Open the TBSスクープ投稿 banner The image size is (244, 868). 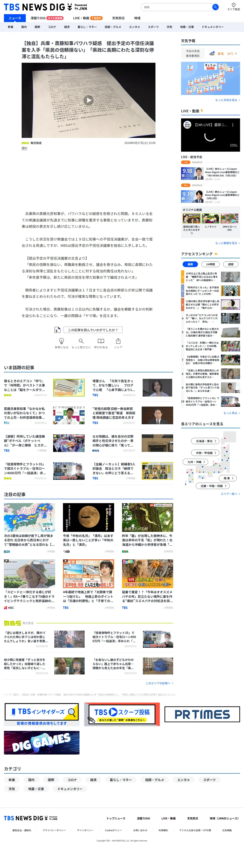click(x=122, y=714)
